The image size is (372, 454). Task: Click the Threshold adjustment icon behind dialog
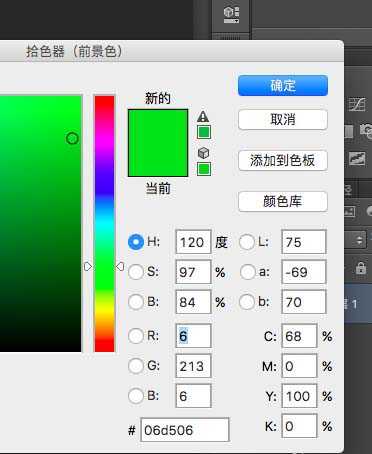(357, 158)
